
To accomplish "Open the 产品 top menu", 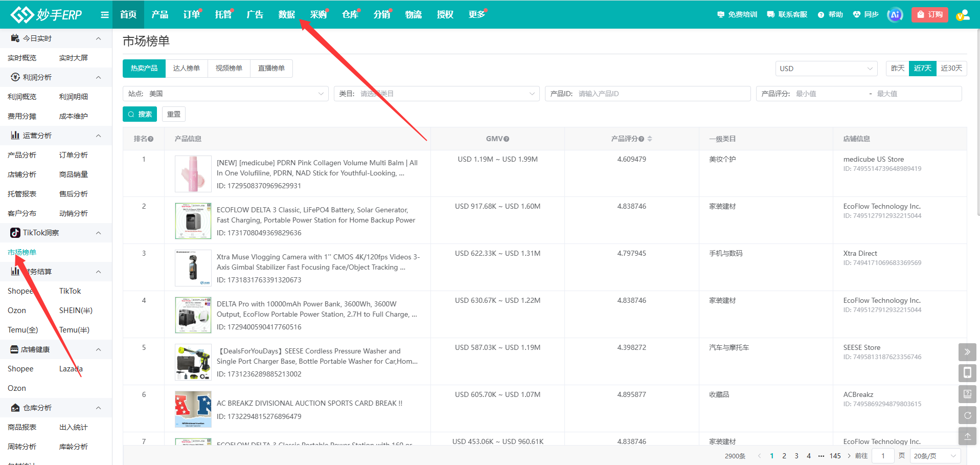I will 160,14.
